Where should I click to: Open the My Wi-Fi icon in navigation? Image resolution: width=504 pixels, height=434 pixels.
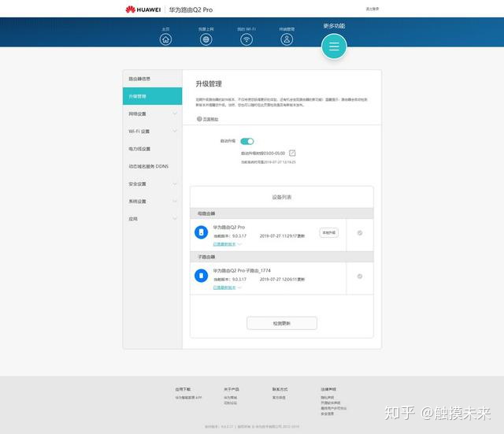(246, 39)
